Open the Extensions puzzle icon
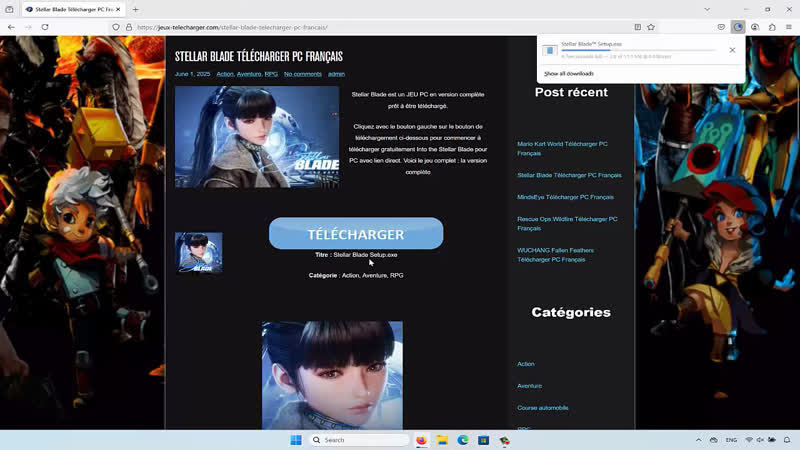Viewport: 800px width, 450px height. pyautogui.click(x=772, y=27)
